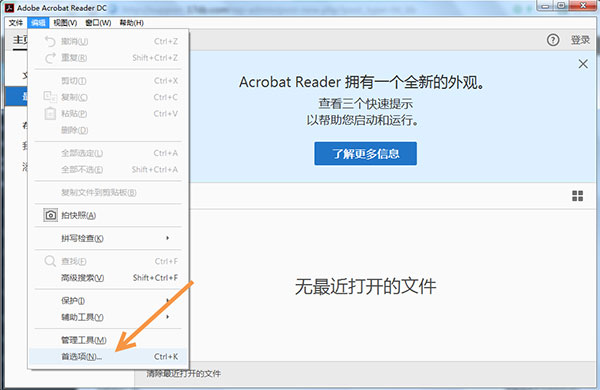Open the 文件 menu

click(16, 23)
